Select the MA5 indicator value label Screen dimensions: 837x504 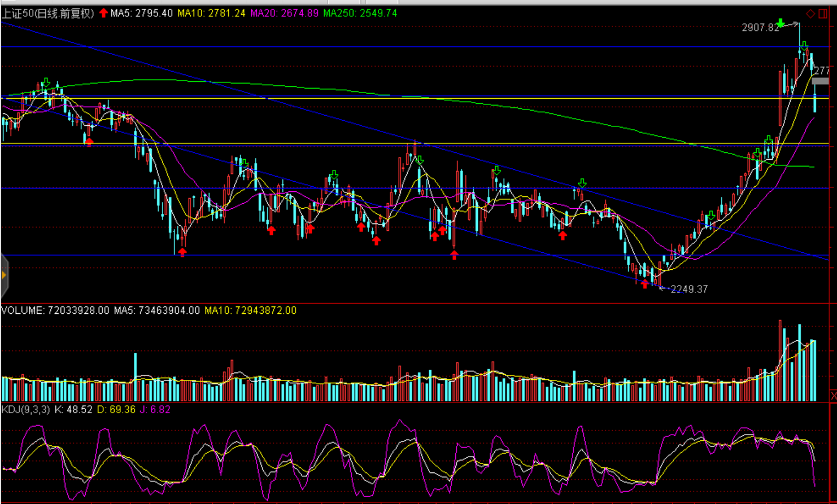click(142, 13)
